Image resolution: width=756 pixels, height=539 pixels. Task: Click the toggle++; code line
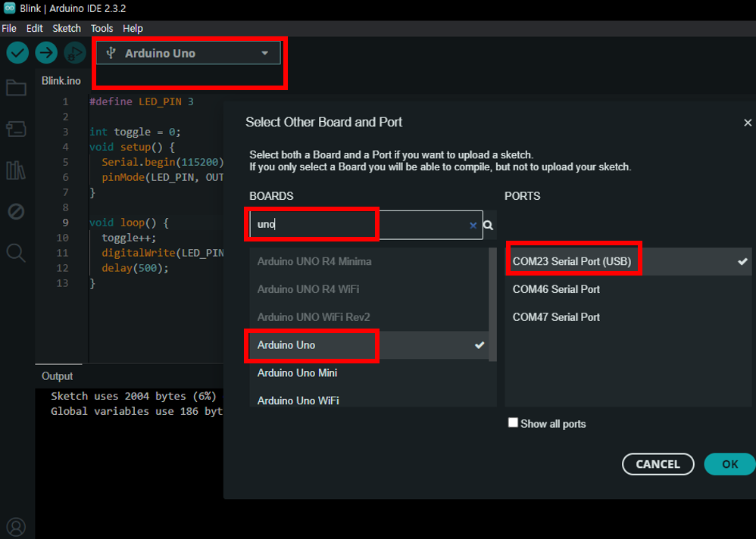pyautogui.click(x=130, y=238)
